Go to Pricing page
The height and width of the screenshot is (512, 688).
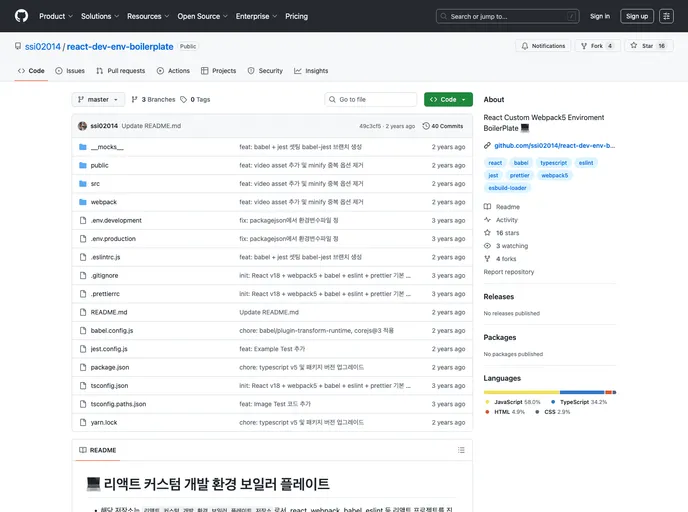click(296, 16)
